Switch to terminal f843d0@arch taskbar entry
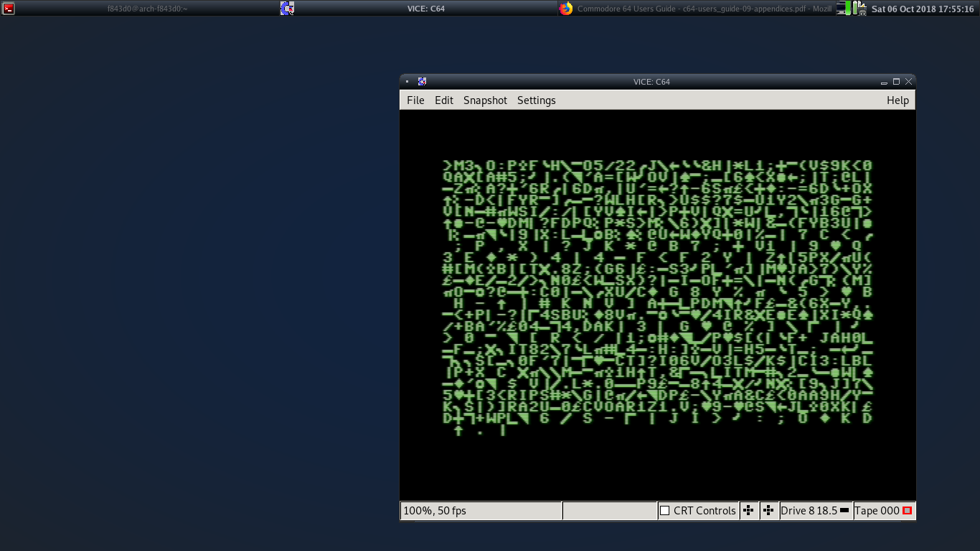The height and width of the screenshot is (551, 980). [x=147, y=9]
